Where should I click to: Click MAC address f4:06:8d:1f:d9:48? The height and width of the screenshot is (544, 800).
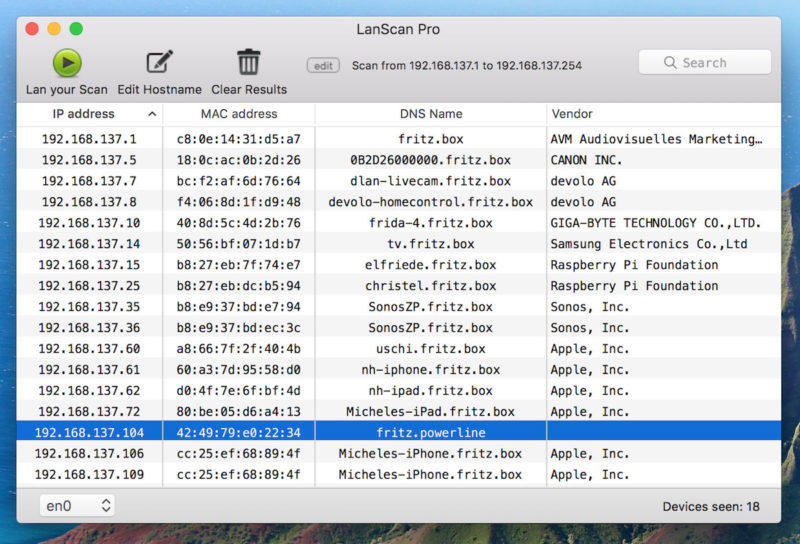click(239, 202)
